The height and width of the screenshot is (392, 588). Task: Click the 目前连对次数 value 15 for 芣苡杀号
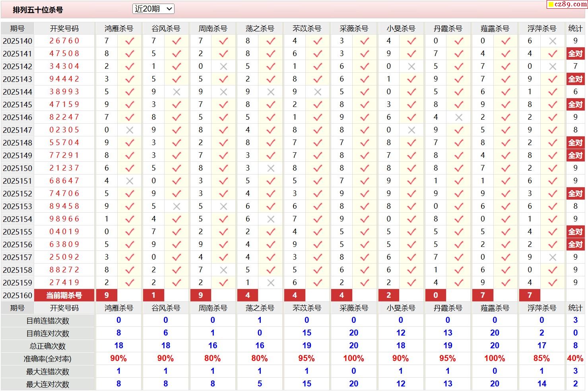[x=307, y=333]
